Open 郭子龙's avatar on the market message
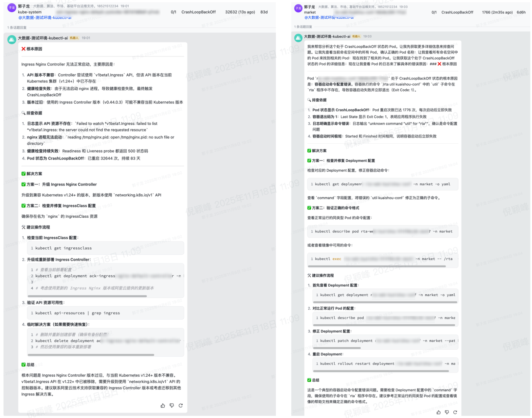The height and width of the screenshot is (418, 532). [x=298, y=8]
